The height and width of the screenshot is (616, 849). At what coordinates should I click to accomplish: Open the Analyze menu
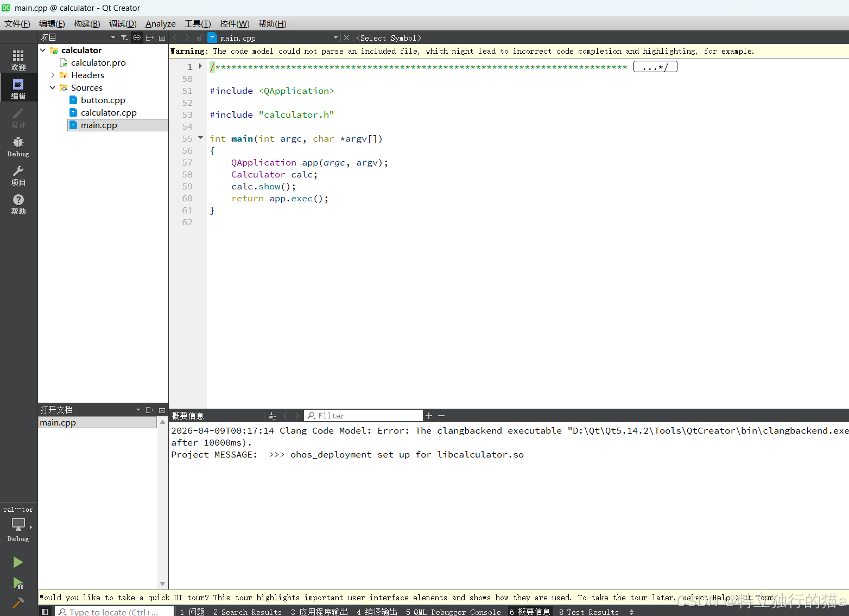(x=161, y=23)
